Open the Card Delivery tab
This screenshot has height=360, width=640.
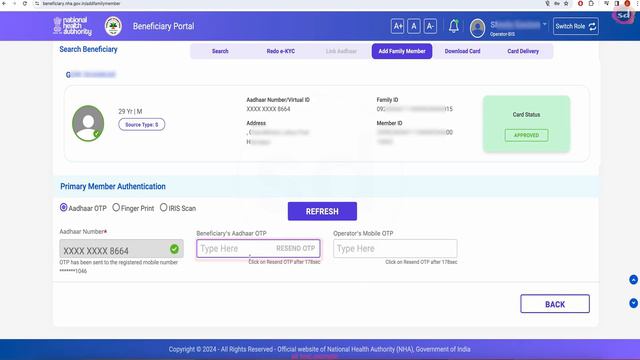[x=523, y=51]
